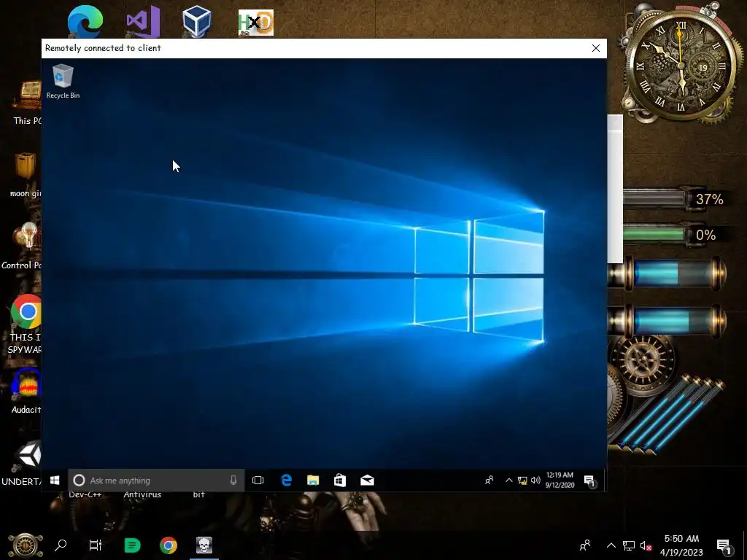Screen dimensions: 747x560
Task: Close the 'Remotely connected to client' window
Action: tap(595, 48)
